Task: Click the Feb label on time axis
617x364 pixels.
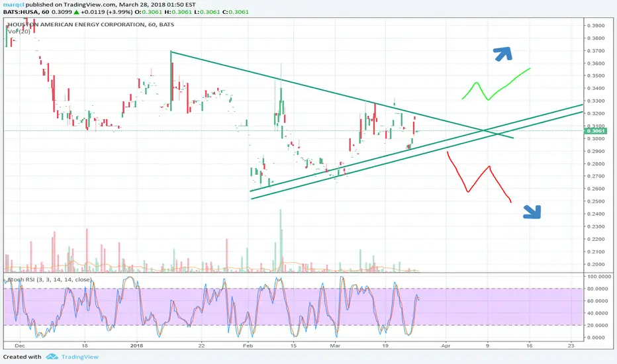Action: tap(248, 346)
